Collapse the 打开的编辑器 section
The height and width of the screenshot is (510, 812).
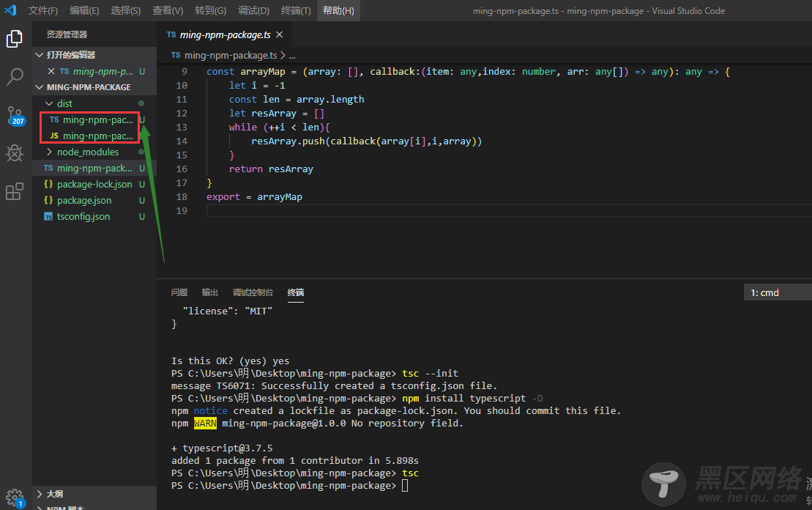point(40,54)
